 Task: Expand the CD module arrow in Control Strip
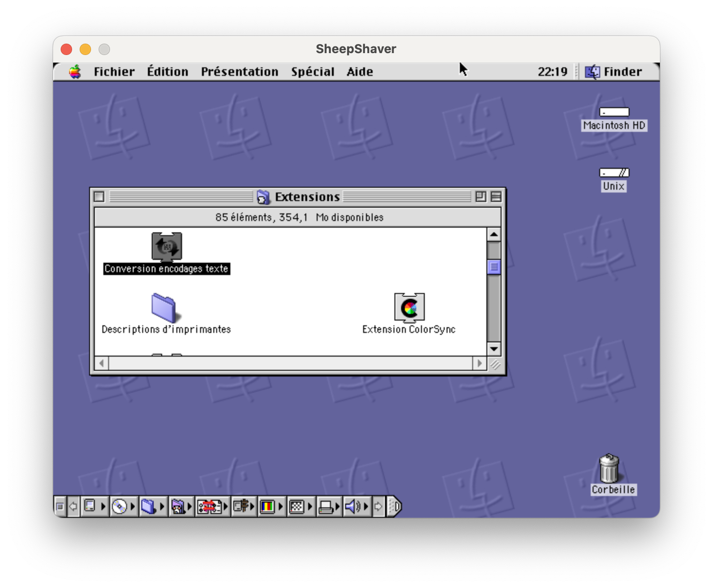pyautogui.click(x=133, y=506)
